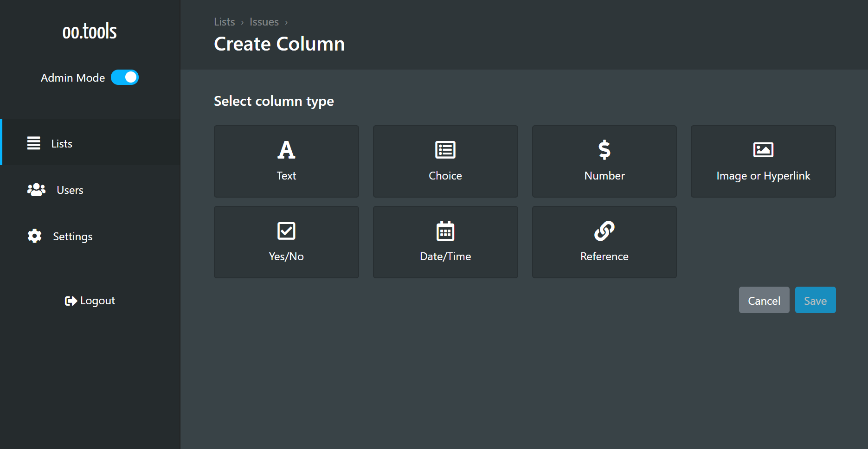Viewport: 868px width, 449px height.
Task: Cancel the column creation
Action: click(x=764, y=300)
